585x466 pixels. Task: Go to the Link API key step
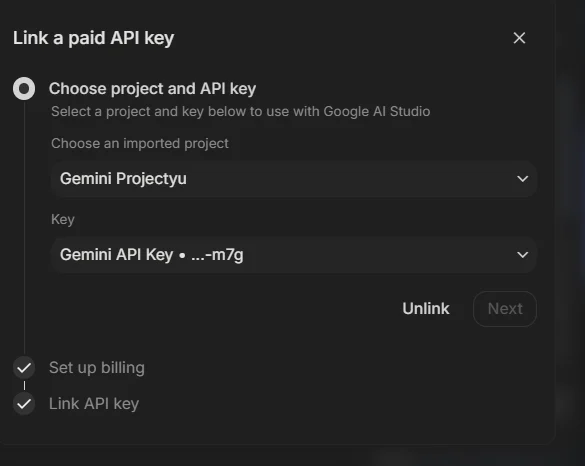pos(94,404)
